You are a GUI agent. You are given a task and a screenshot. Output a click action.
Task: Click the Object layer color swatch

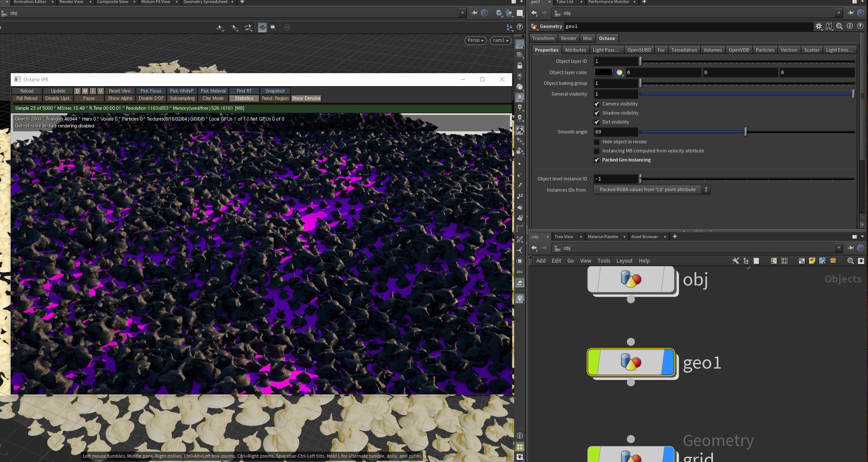coord(603,72)
